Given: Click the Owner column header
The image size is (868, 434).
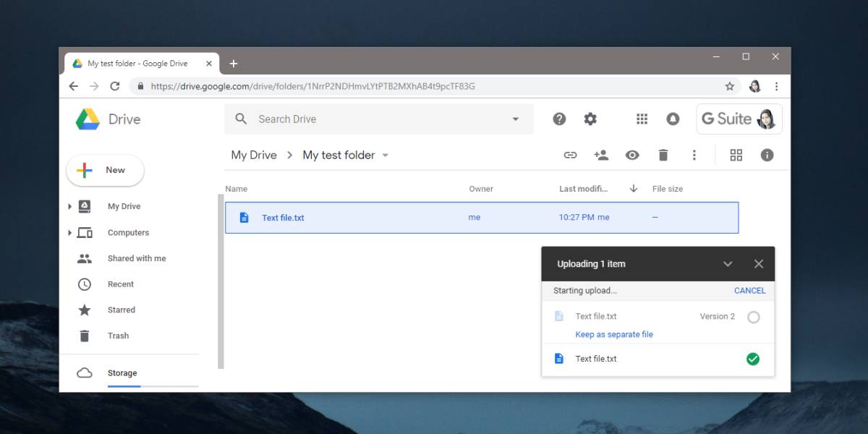Looking at the screenshot, I should coord(481,189).
